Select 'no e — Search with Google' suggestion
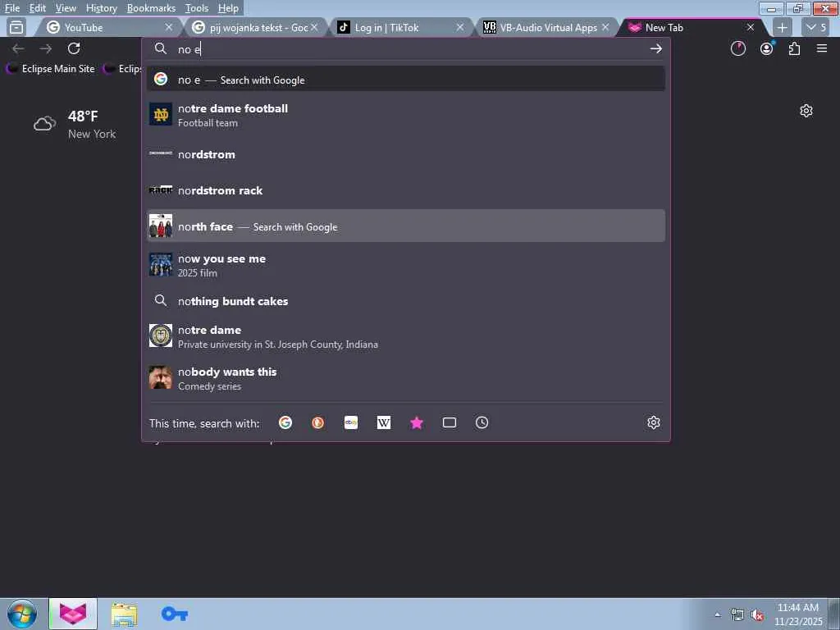Screen dimensions: 840x630 406,80
